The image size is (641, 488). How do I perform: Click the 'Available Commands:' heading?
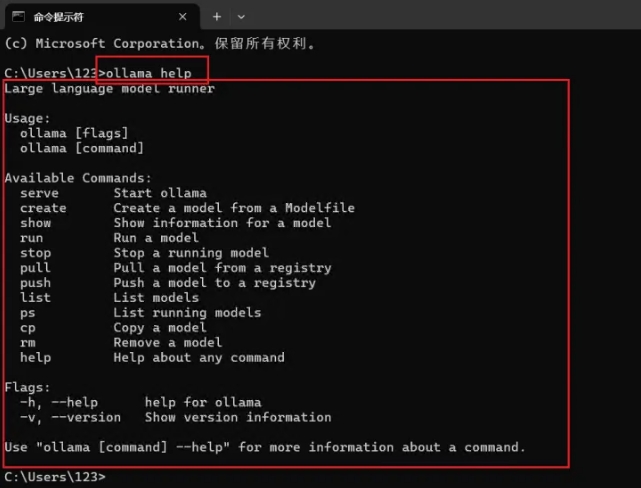click(78, 179)
